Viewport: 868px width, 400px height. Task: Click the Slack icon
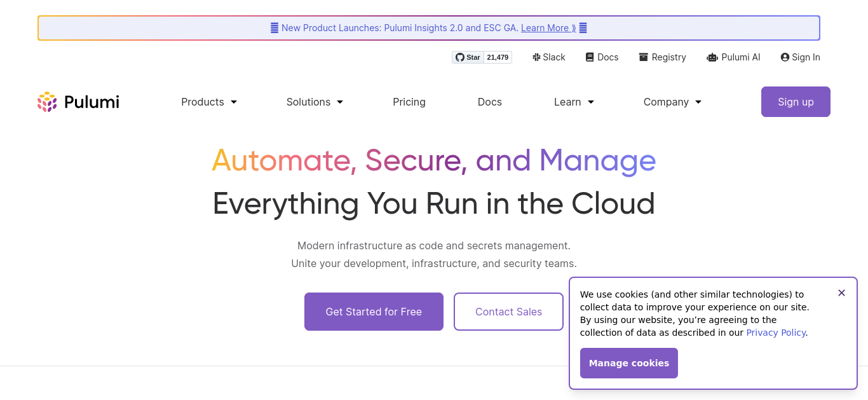click(x=536, y=57)
